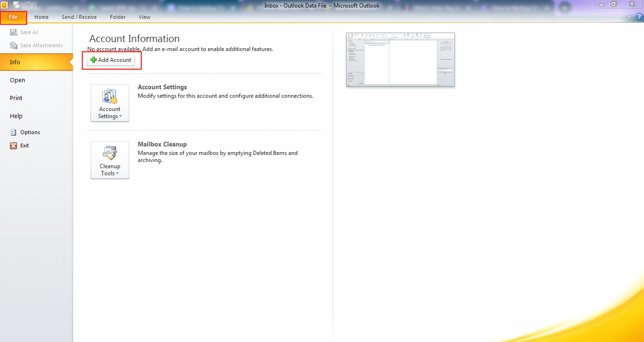Click the bold "Account Settings" heading text

(162, 87)
